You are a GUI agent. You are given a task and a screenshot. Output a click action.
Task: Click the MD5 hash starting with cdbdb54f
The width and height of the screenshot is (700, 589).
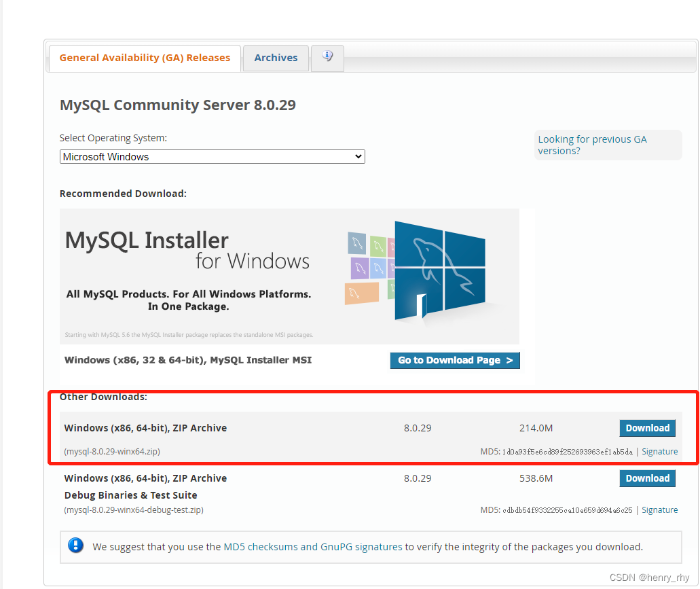pyautogui.click(x=568, y=510)
